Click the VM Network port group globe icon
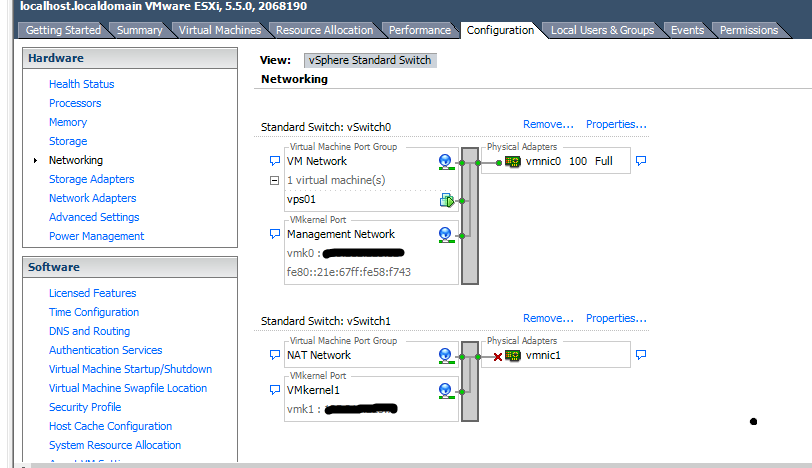Screen dimensions: 812x468 point(446,161)
